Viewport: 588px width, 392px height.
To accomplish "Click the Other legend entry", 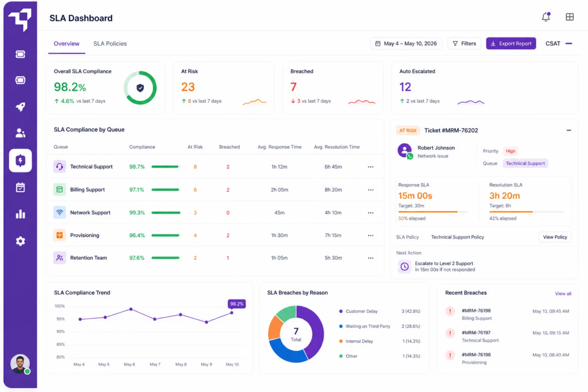I will coord(380,356).
